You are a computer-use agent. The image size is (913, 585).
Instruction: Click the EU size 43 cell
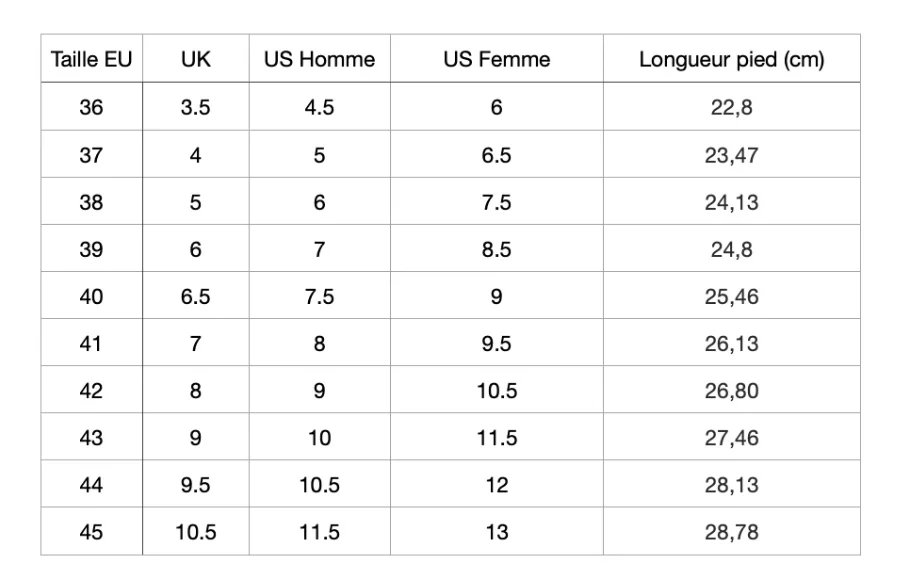coord(91,437)
